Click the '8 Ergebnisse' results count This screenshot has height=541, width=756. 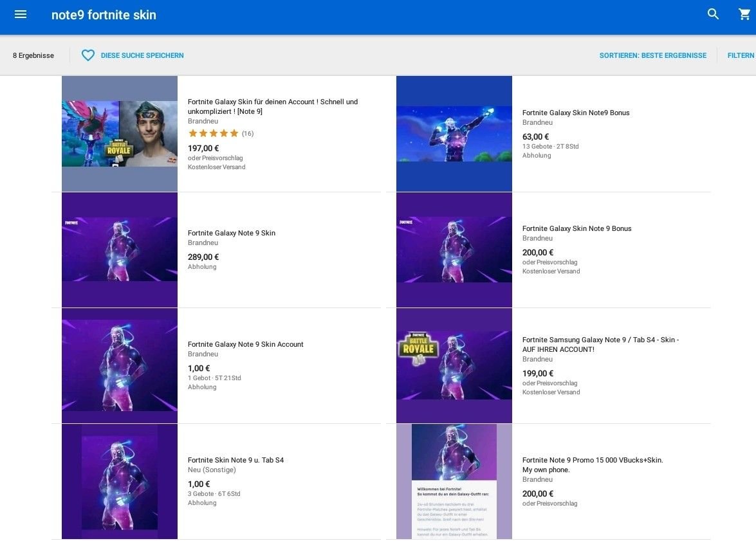click(33, 55)
